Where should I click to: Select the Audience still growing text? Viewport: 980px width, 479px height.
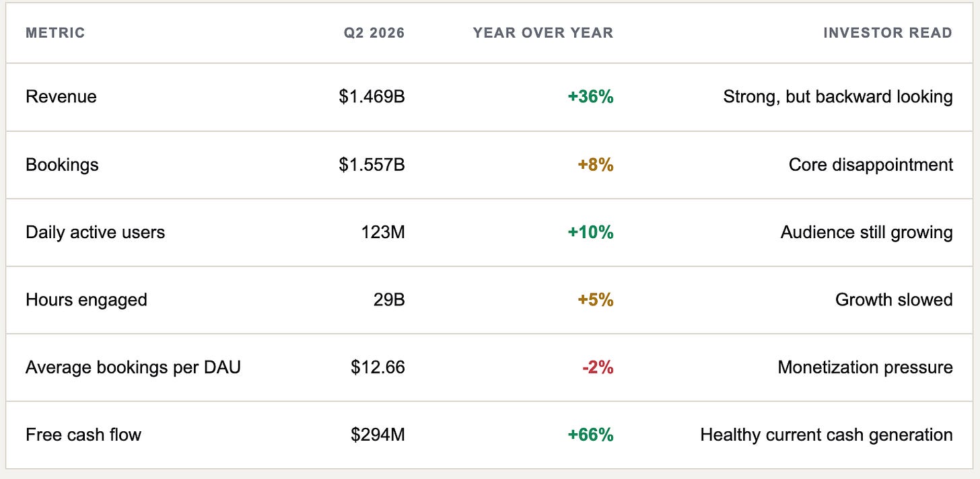(867, 232)
